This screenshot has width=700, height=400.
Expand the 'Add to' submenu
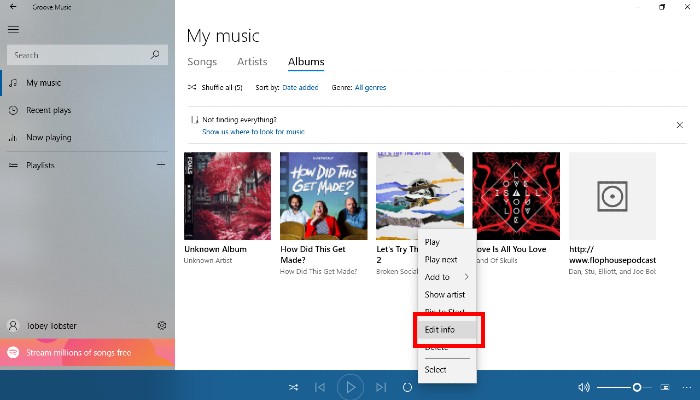[x=445, y=277]
